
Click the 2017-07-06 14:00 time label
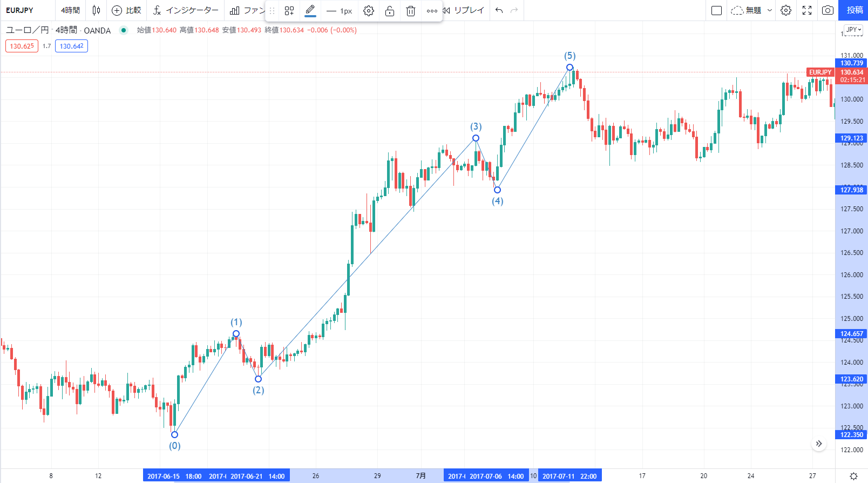point(497,476)
